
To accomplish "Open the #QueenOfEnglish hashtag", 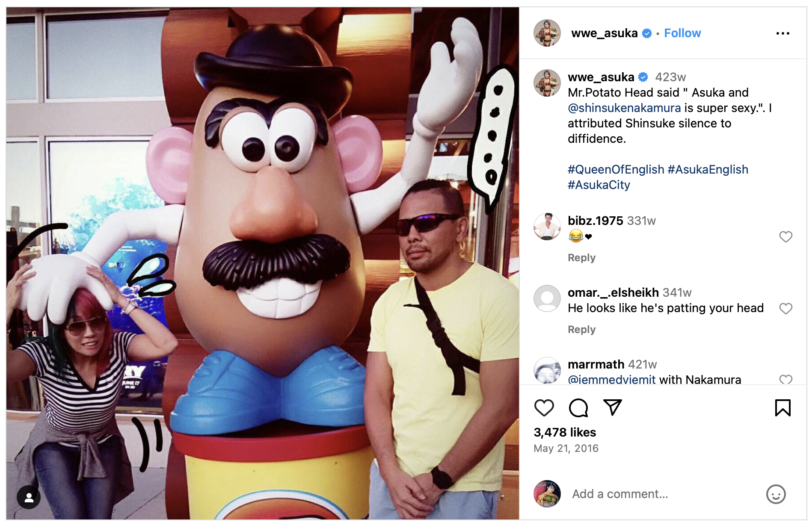I will [616, 170].
